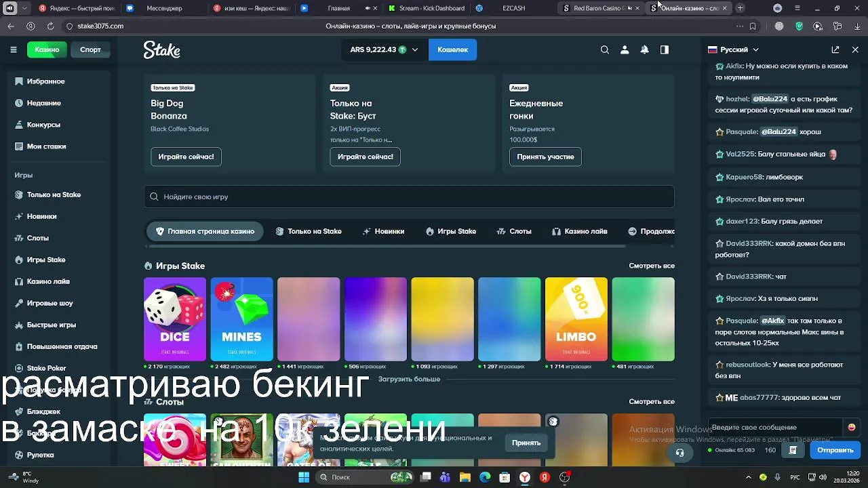Image resolution: width=868 pixels, height=488 pixels.
Task: Expand the browser tab list arrow
Action: point(25,8)
